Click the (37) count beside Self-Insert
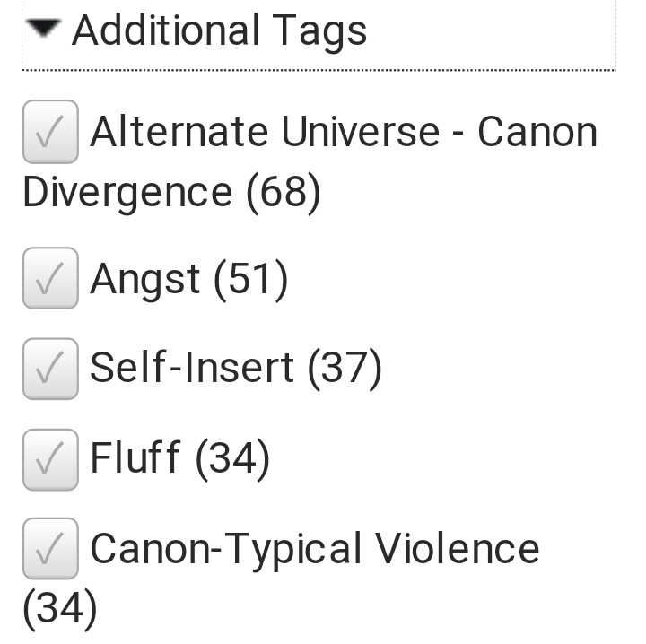 click(x=345, y=368)
